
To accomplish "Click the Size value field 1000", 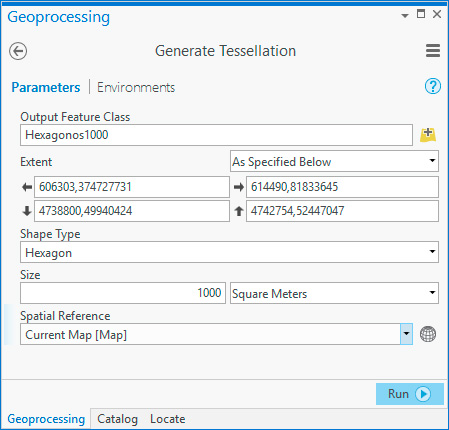I will pos(123,293).
